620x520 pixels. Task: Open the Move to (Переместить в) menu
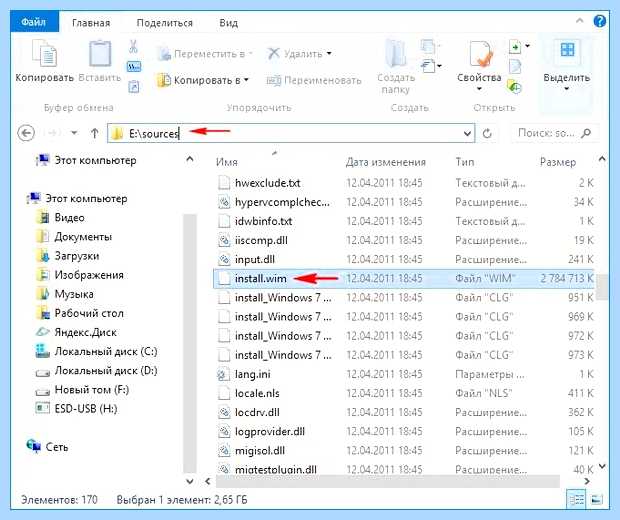click(205, 54)
